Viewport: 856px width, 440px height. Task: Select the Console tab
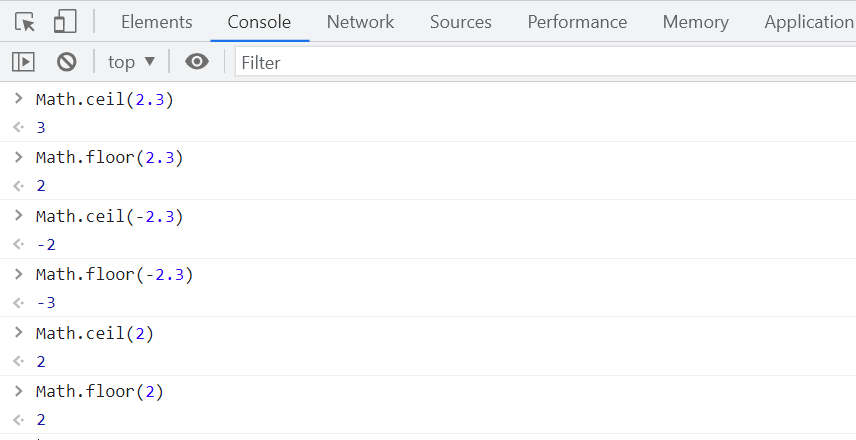pos(259,22)
